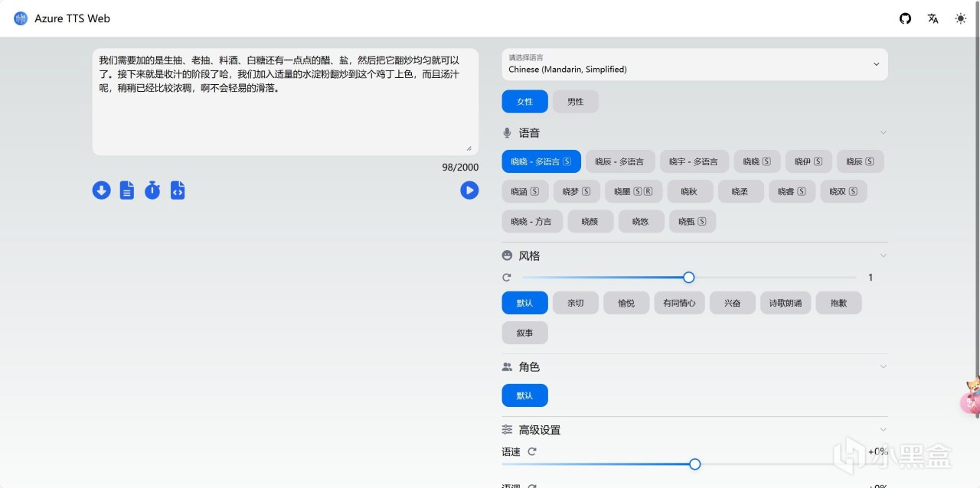Click the reset icon beside style slider
The width and height of the screenshot is (980, 488).
pos(506,278)
